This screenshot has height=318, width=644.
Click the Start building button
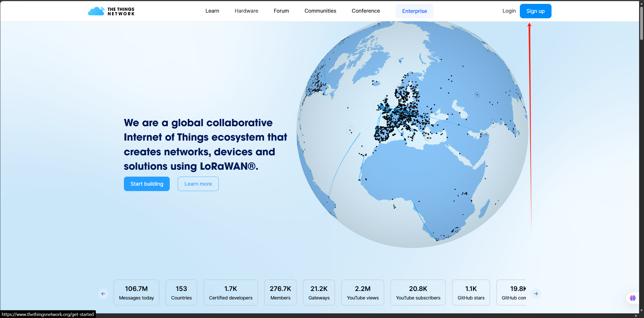147,184
